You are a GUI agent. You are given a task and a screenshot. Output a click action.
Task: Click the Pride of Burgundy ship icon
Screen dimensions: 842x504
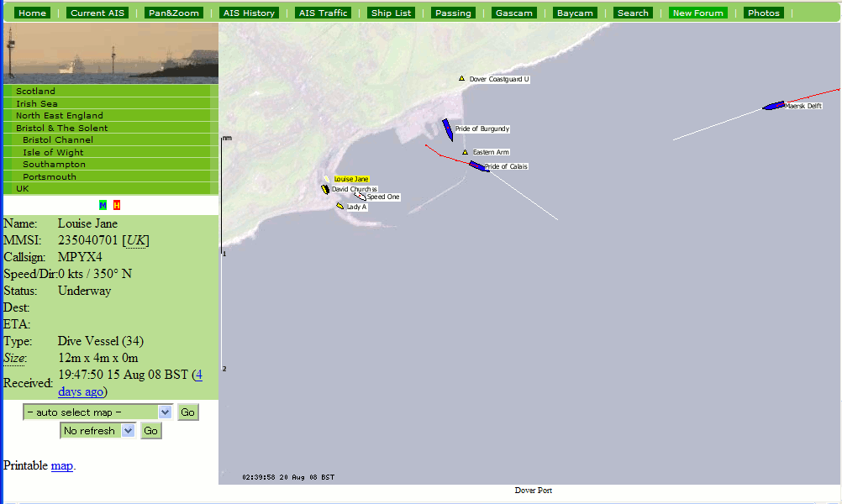[448, 129]
